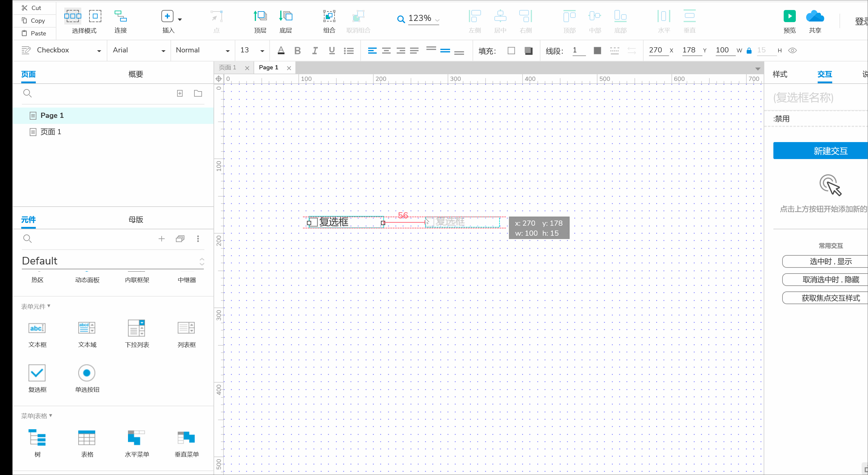Select the Connect (连接) tool
The height and width of the screenshot is (475, 868).
pos(120,16)
